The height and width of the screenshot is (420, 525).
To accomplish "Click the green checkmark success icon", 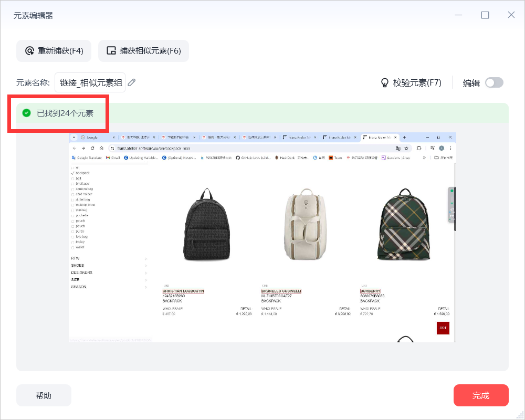I will 26,113.
